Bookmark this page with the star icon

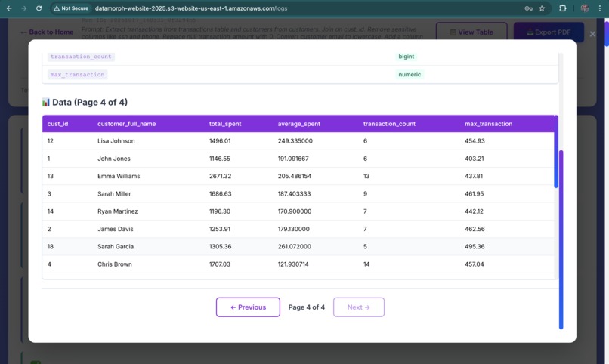[542, 8]
